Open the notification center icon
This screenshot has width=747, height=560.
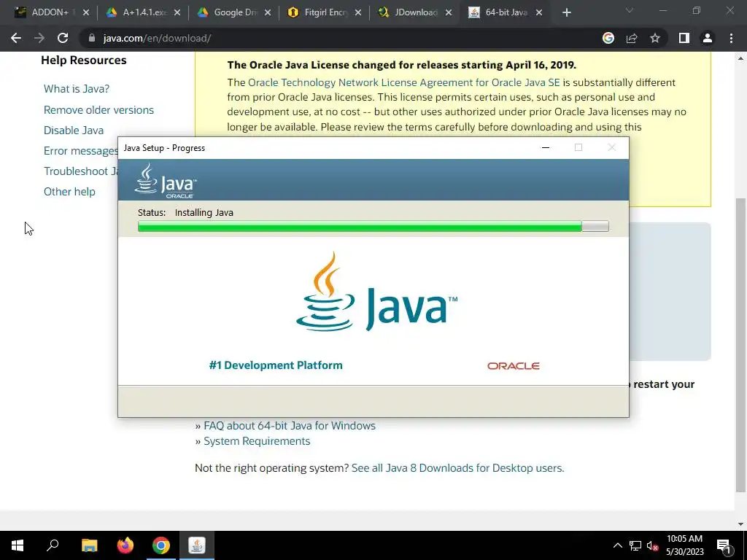point(724,545)
